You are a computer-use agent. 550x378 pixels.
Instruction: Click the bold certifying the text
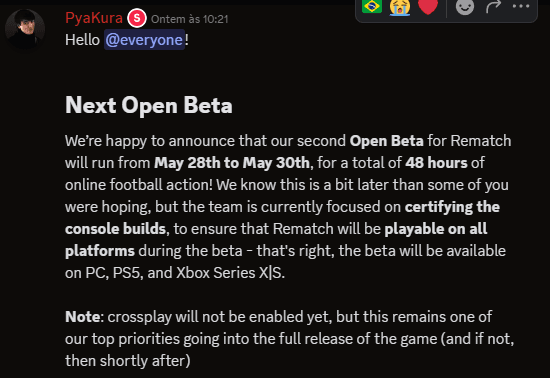(x=452, y=207)
